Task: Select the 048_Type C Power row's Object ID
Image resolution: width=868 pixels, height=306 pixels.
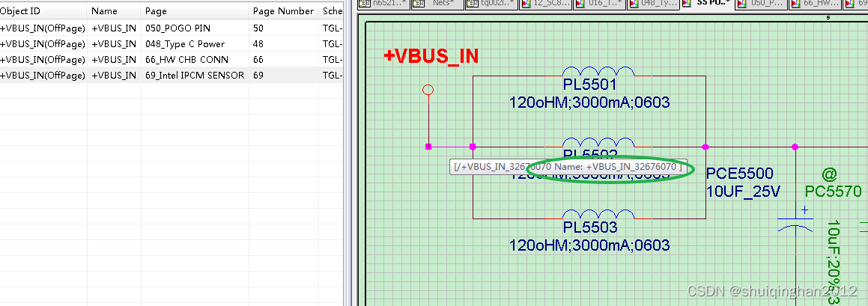Action: click(x=43, y=43)
